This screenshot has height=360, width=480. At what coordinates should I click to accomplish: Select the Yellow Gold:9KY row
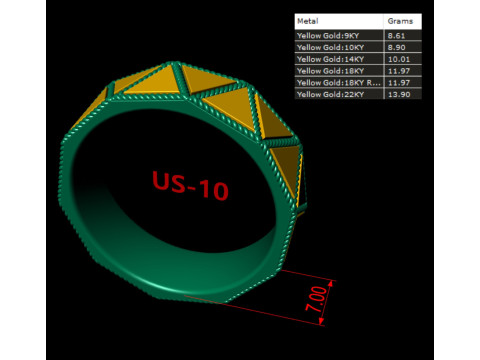coord(358,36)
